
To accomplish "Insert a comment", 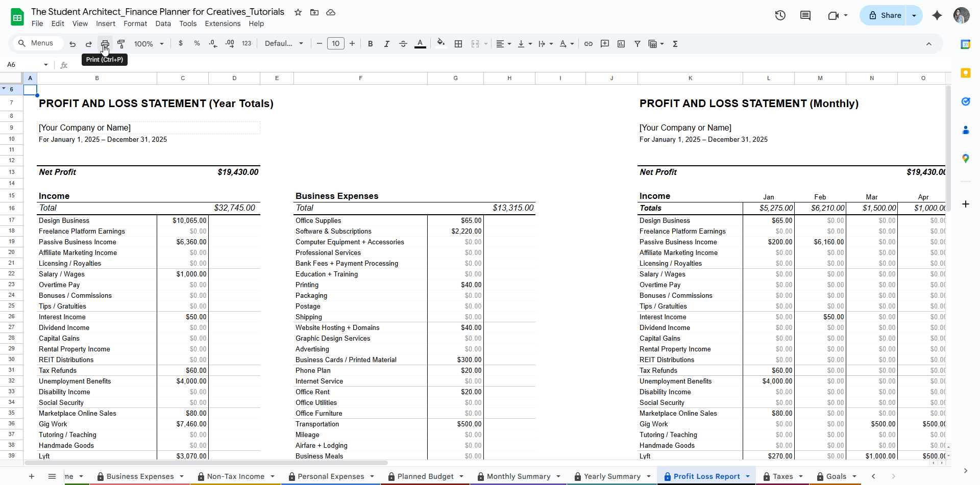I will pos(605,44).
